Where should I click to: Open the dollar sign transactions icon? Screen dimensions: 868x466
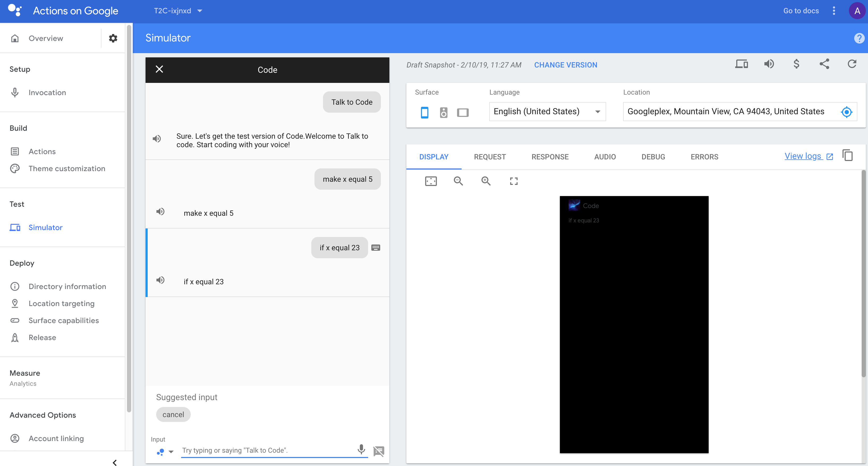pyautogui.click(x=796, y=64)
